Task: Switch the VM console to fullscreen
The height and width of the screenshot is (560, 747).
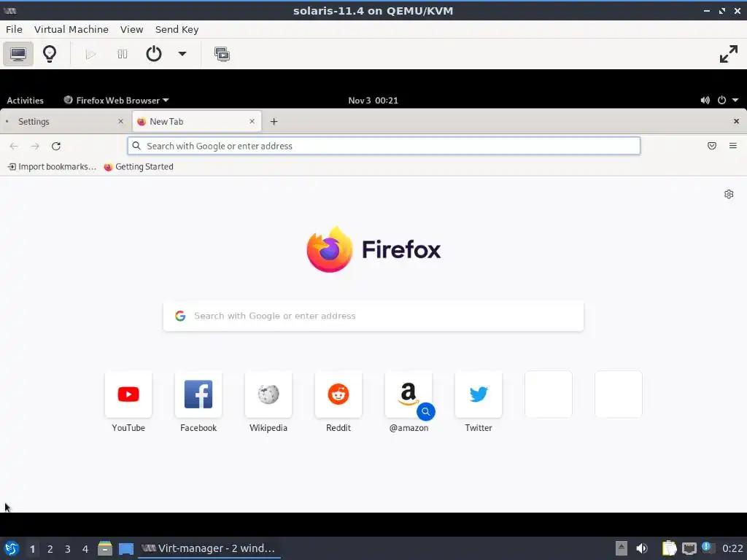Action: click(729, 54)
